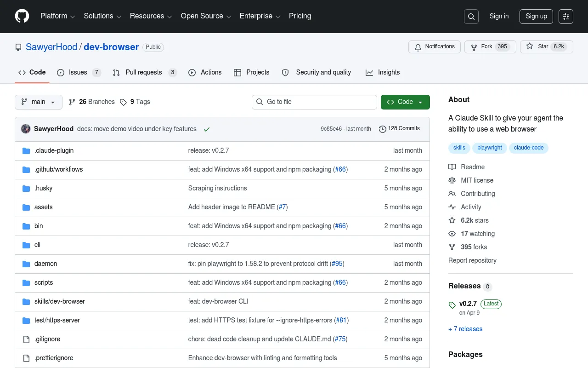Open the claude-code topic tag
Image resolution: width=588 pixels, height=368 pixels.
pos(528,148)
